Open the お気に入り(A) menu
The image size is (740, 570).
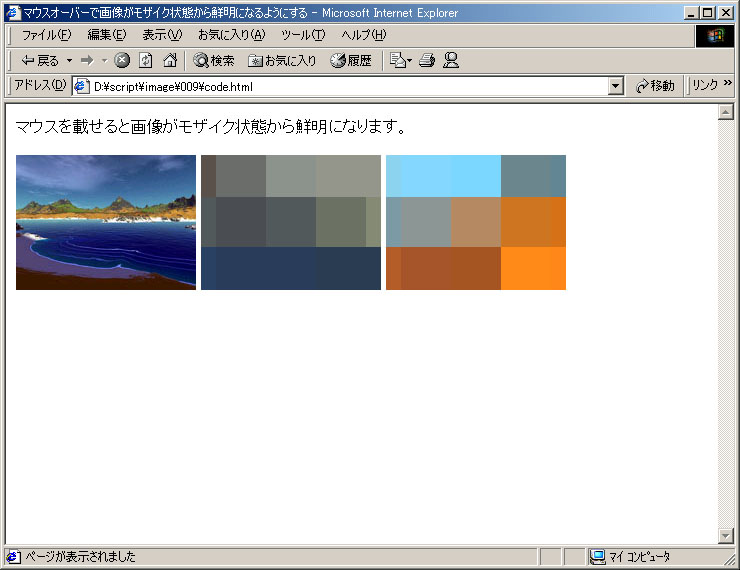(x=231, y=34)
